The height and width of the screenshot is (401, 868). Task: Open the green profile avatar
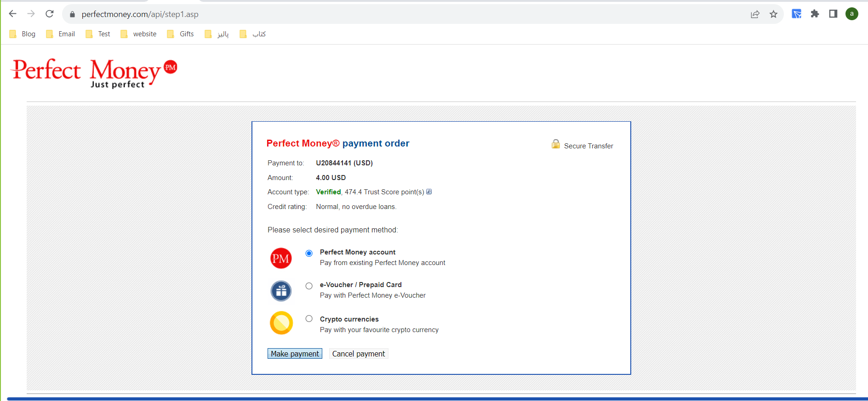pyautogui.click(x=852, y=14)
